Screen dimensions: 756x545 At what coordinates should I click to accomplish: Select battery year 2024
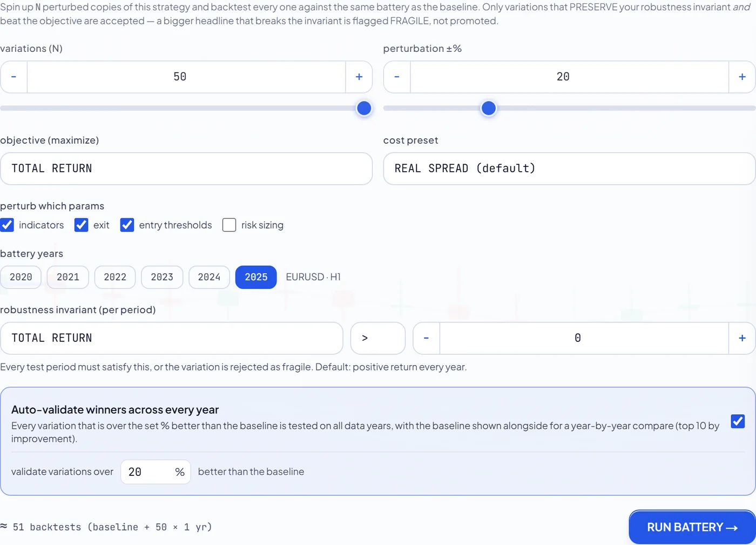pyautogui.click(x=209, y=277)
